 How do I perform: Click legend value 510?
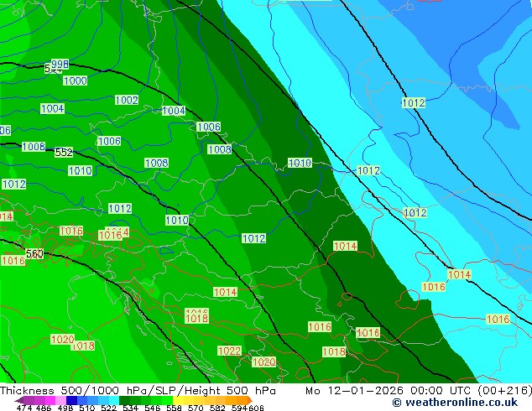click(x=87, y=408)
